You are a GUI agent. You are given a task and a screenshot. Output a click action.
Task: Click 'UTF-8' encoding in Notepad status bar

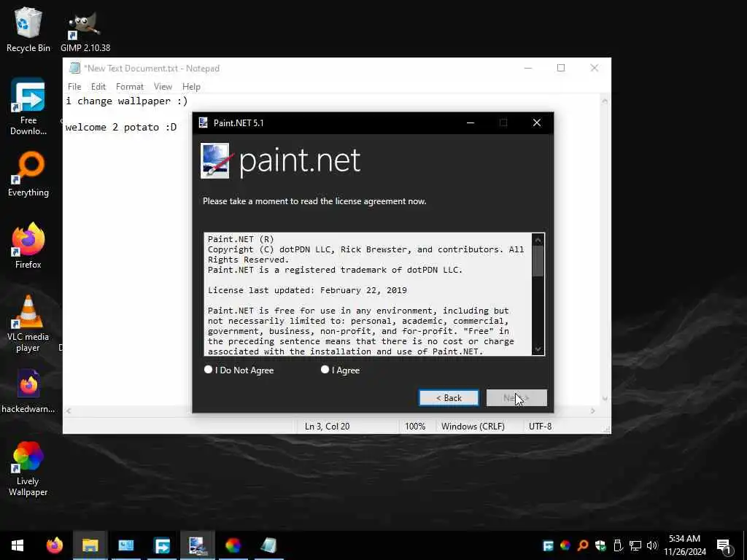541,426
